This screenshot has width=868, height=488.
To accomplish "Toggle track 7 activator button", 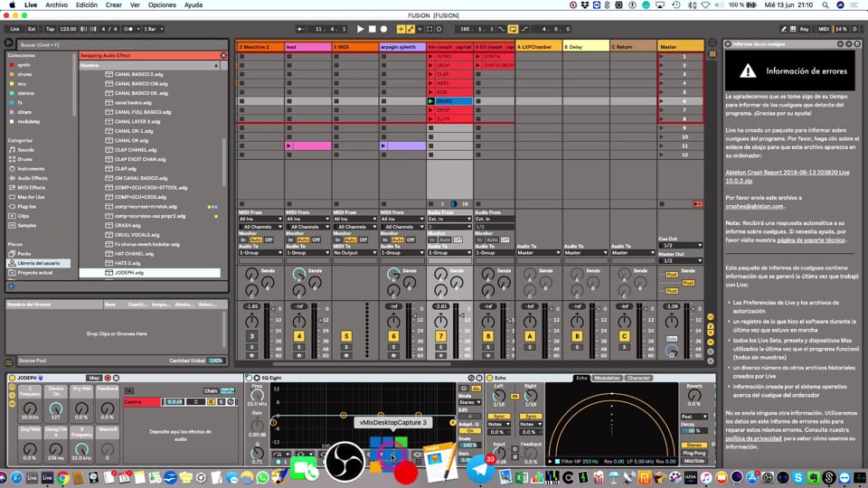I will coord(440,336).
